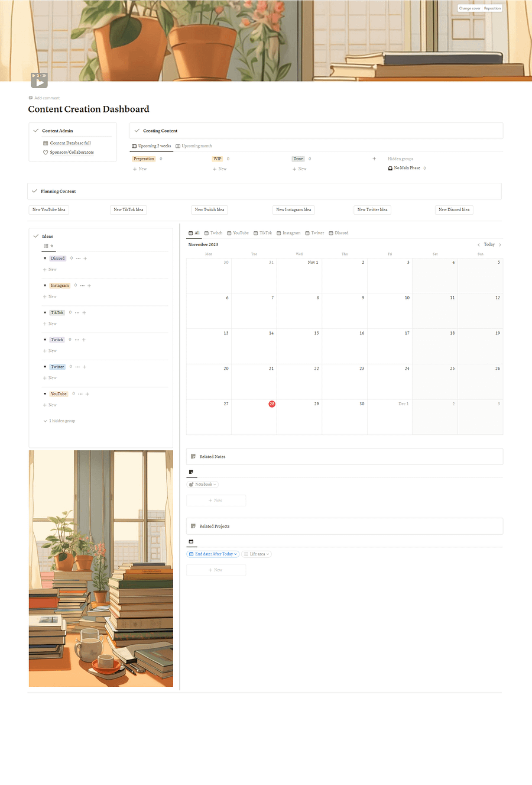Go to next month in calendar

pyautogui.click(x=500, y=244)
